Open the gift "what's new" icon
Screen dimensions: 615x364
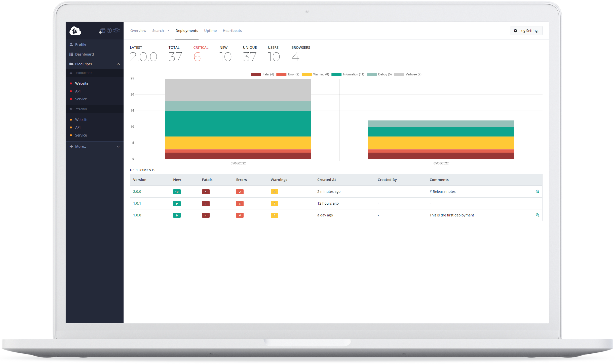(103, 30)
